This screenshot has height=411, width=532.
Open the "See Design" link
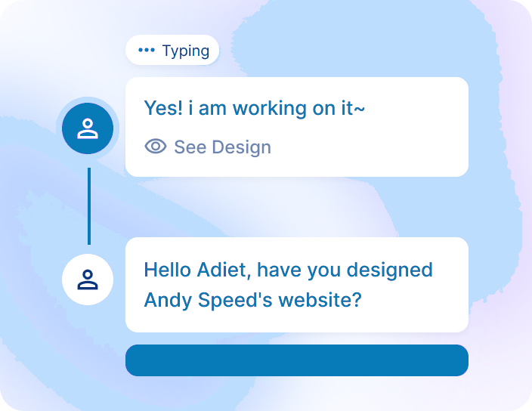coord(222,147)
